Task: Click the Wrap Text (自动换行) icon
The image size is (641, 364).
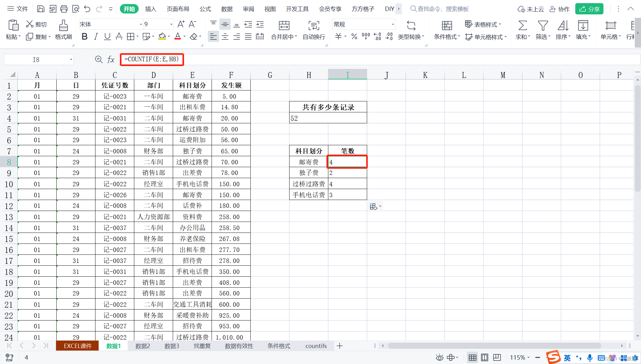Action: [x=314, y=26]
